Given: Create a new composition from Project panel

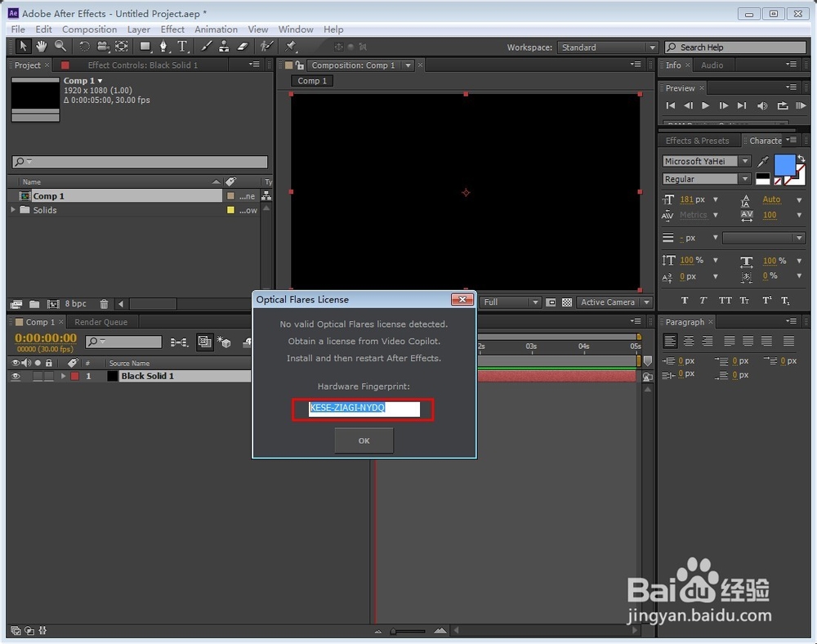Looking at the screenshot, I should coord(53,304).
